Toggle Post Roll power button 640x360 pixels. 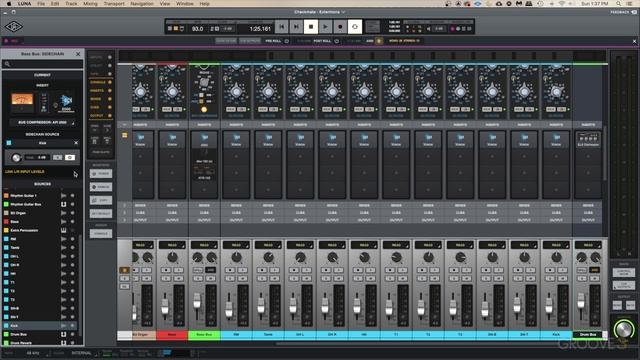click(x=337, y=41)
